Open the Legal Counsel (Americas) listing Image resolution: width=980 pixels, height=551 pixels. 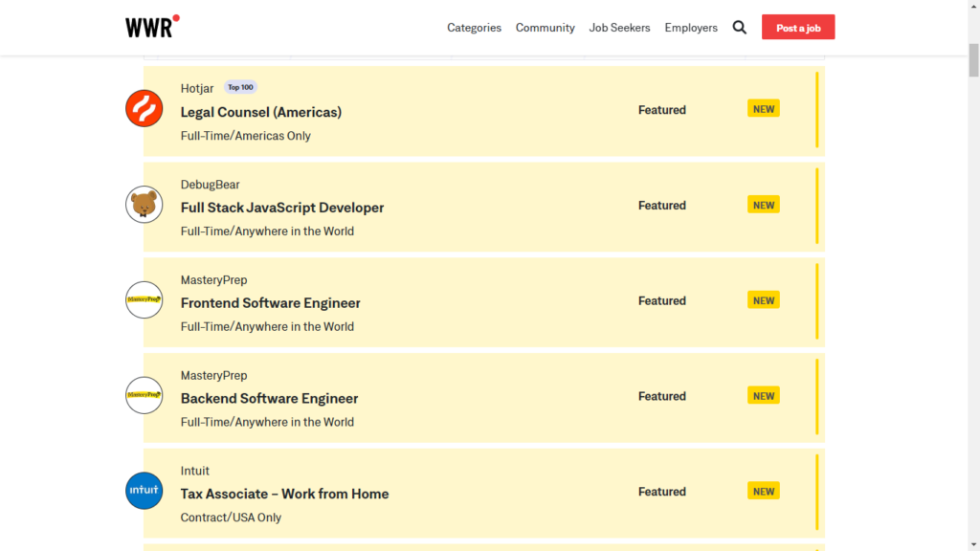(x=260, y=112)
